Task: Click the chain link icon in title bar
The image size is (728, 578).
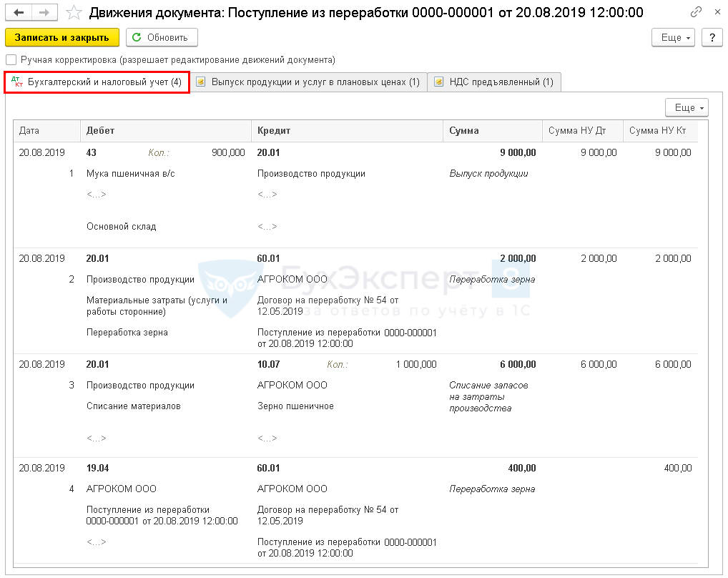Action: 696,13
